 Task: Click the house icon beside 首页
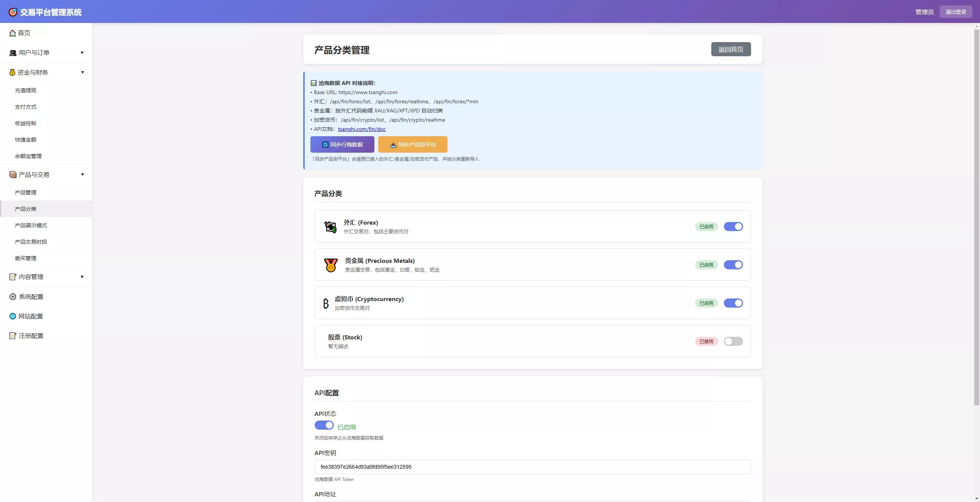(13, 33)
